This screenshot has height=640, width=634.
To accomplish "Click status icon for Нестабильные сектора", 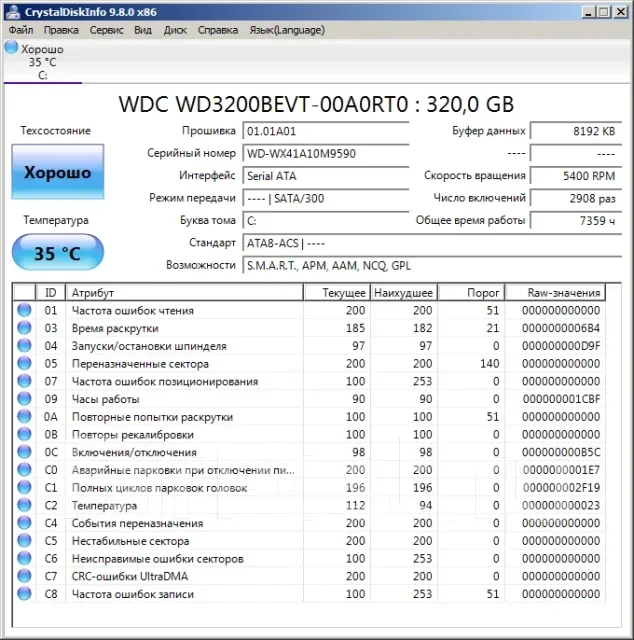I will point(24,540).
